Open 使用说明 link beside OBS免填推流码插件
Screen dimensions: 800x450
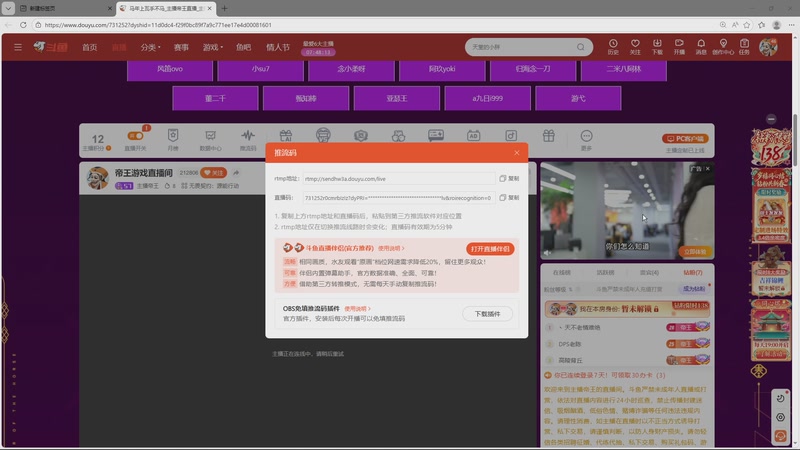(357, 309)
